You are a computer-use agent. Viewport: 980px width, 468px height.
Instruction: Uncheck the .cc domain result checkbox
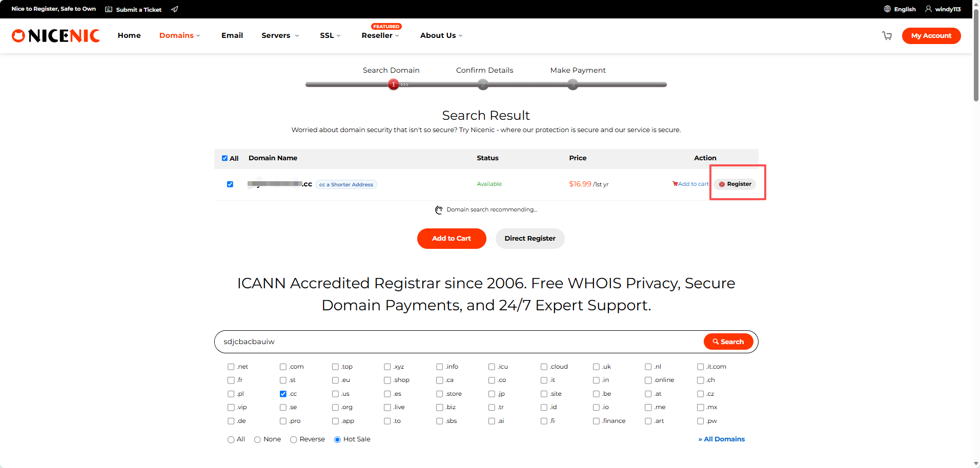[230, 184]
